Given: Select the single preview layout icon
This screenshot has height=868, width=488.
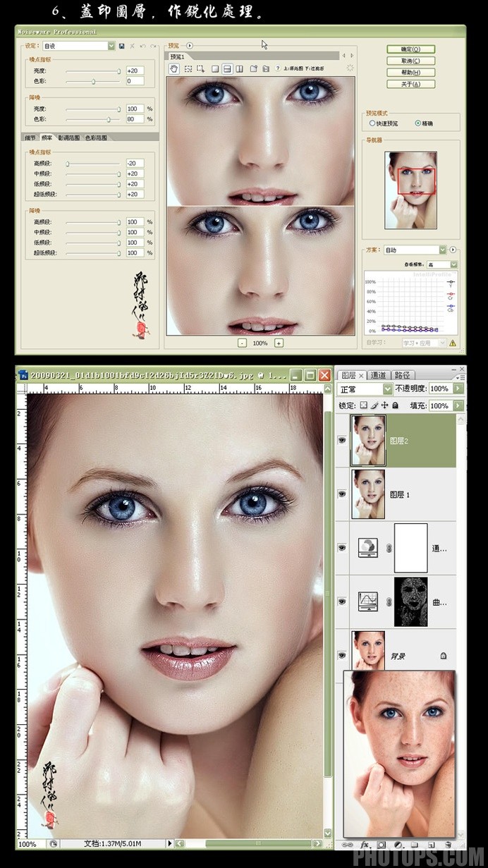Looking at the screenshot, I should click(215, 69).
